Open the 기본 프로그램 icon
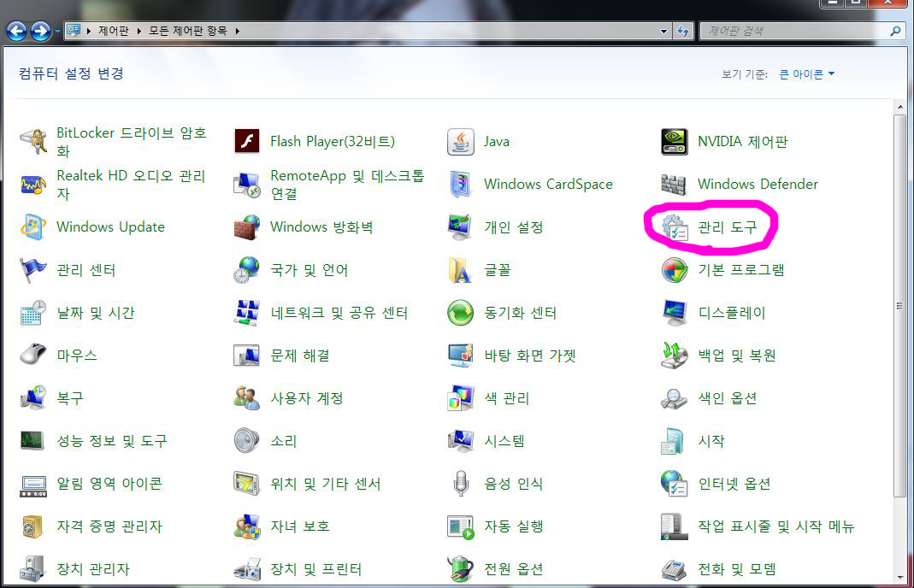The height and width of the screenshot is (588, 914). pyautogui.click(x=675, y=270)
